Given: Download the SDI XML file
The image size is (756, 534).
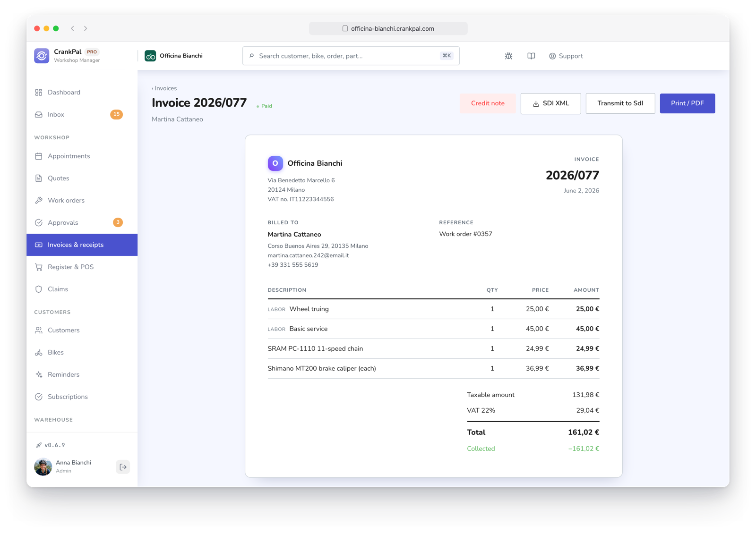Looking at the screenshot, I should [x=551, y=103].
